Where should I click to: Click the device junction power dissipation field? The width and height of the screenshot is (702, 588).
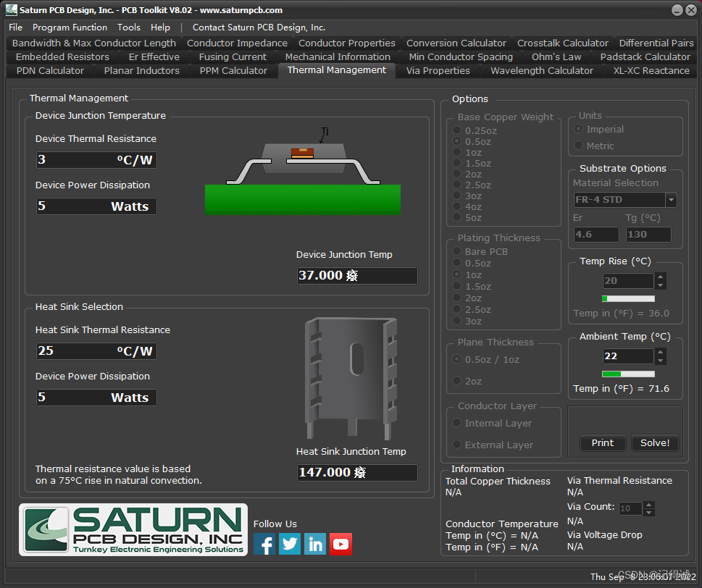click(x=96, y=206)
